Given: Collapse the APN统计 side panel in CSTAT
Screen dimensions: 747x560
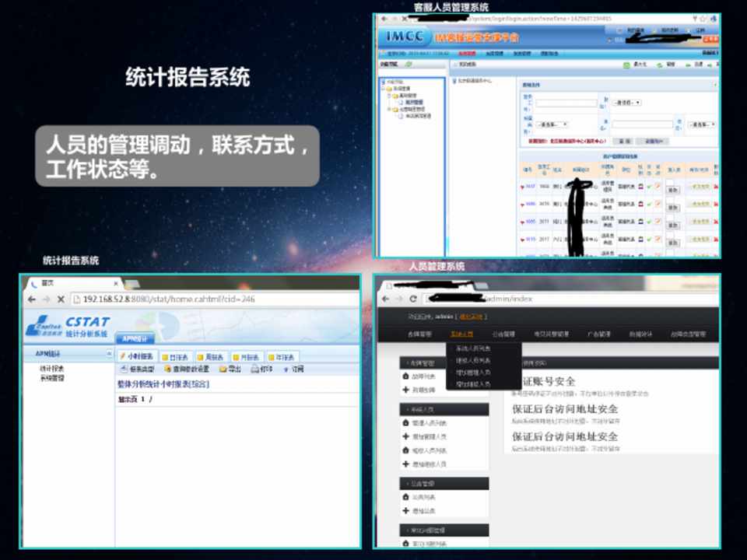Looking at the screenshot, I should pos(109,354).
